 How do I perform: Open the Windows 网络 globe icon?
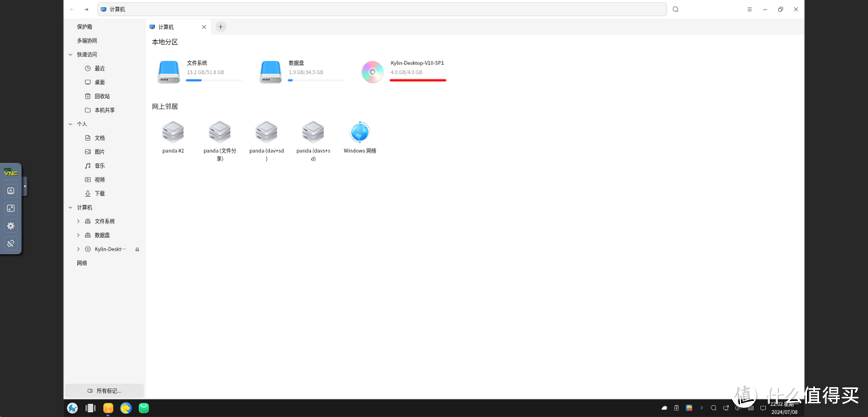point(359,133)
